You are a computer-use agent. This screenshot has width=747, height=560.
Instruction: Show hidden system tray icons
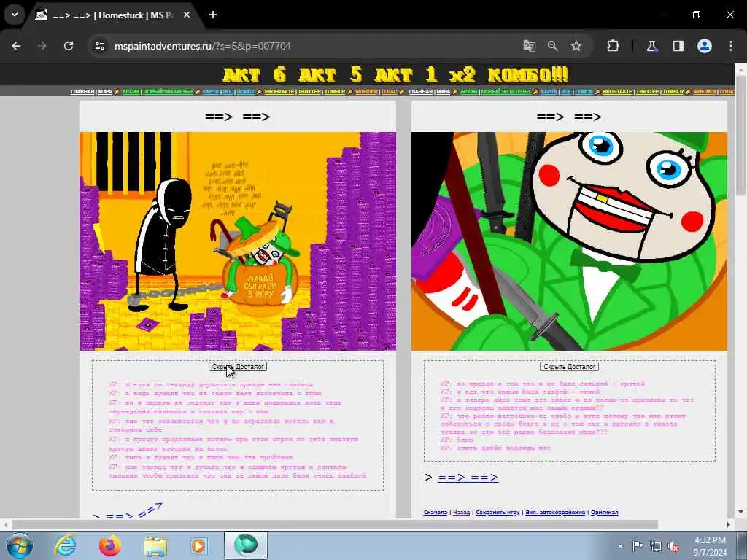[620, 546]
